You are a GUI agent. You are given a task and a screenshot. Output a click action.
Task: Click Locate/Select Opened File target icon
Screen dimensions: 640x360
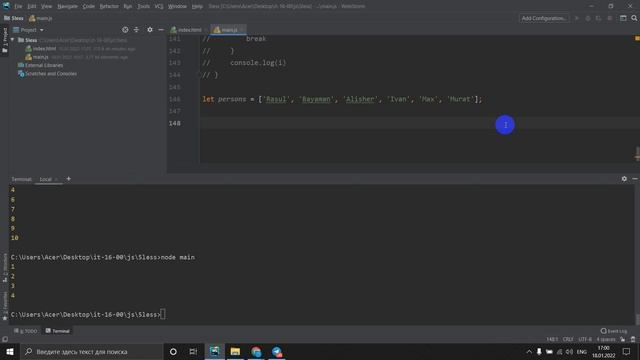(x=125, y=30)
